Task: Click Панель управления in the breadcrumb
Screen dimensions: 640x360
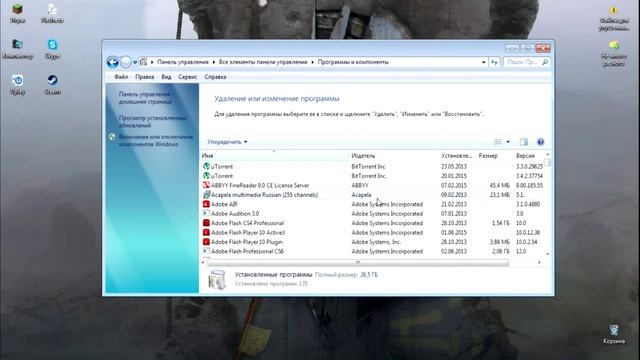Action: tap(182, 62)
